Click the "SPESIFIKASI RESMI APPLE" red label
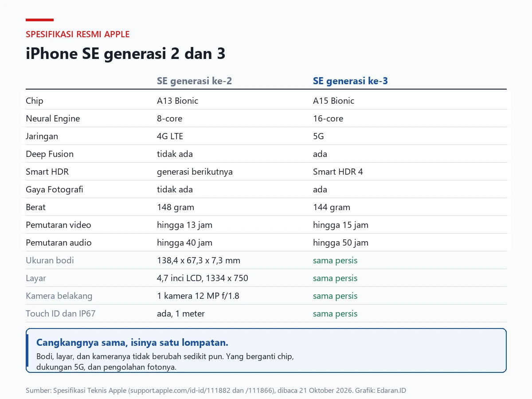The image size is (532, 399). 78,34
